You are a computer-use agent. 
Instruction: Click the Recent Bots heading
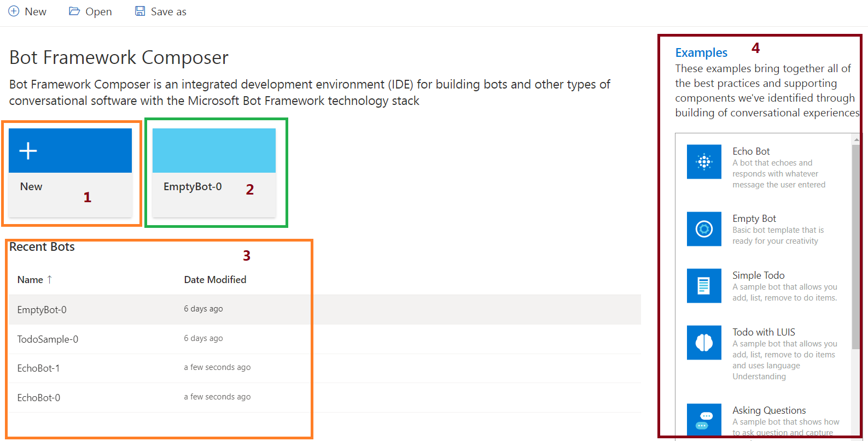[x=42, y=247]
